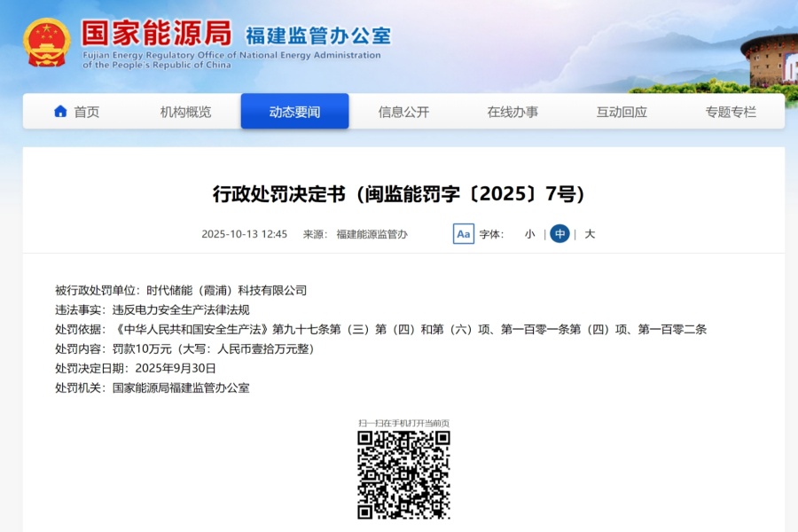This screenshot has width=798, height=532.
Task: Click the home icon beside 首页
Action: coord(60,112)
